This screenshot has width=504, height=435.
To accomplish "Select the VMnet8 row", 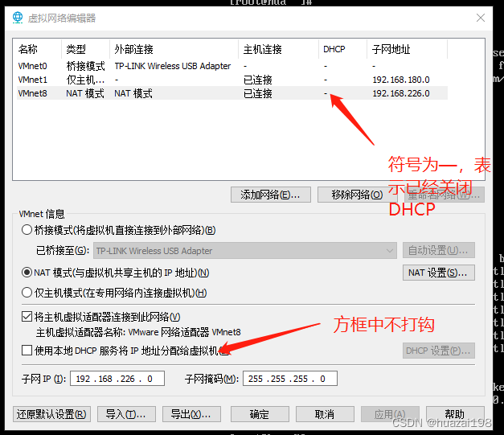I will tap(232, 93).
